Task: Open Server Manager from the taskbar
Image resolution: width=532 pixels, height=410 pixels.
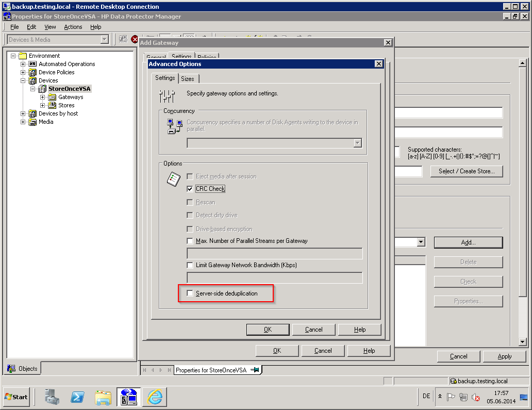Action: click(52, 397)
